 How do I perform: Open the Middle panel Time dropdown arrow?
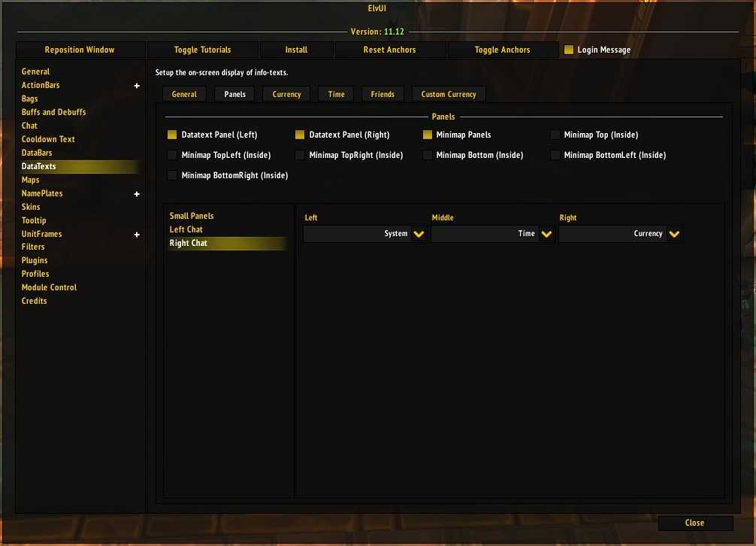[546, 234]
